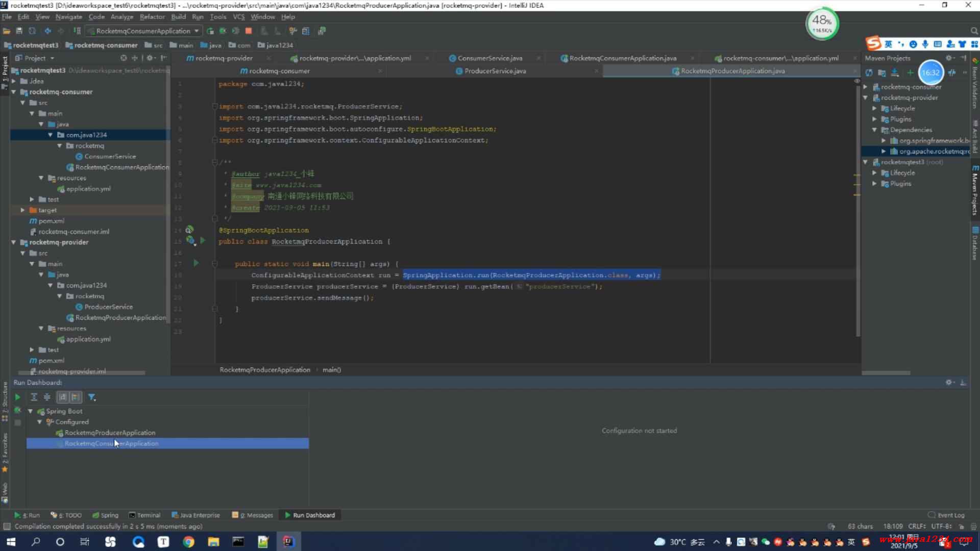Viewport: 980px width, 551px height.
Task: Hide the Project panel with the pin icon
Action: (163, 58)
